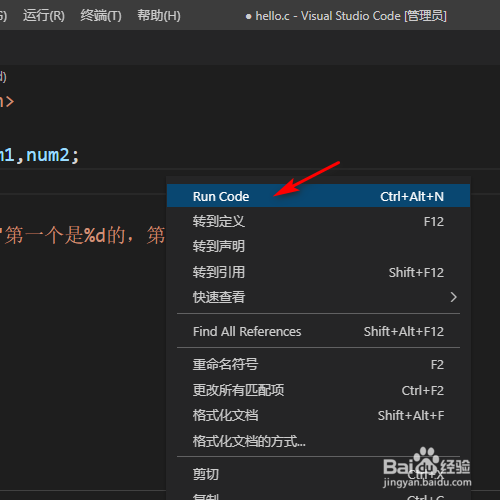The image size is (500, 500).
Task: Select 重命名符号 menu entry
Action: [318, 364]
